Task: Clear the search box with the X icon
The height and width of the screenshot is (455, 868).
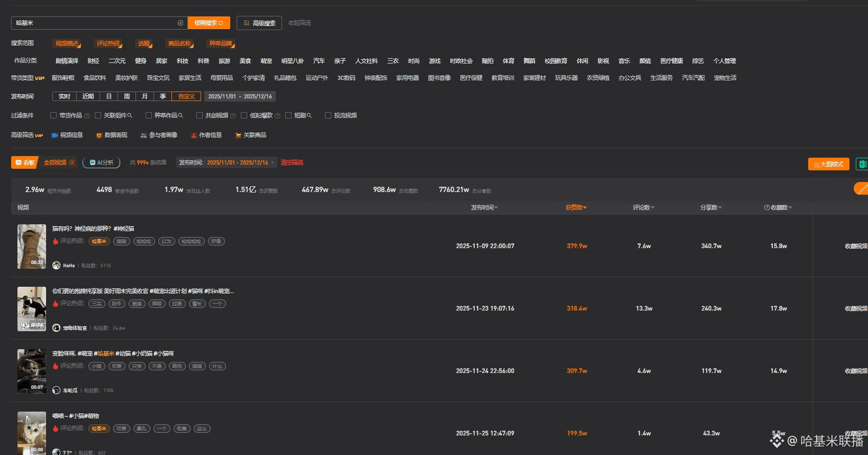Action: [x=180, y=23]
